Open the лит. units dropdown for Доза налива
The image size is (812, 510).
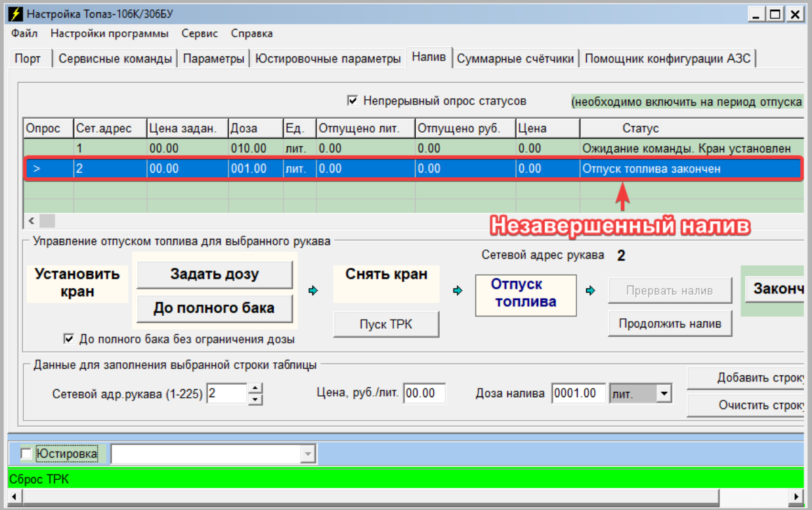664,393
